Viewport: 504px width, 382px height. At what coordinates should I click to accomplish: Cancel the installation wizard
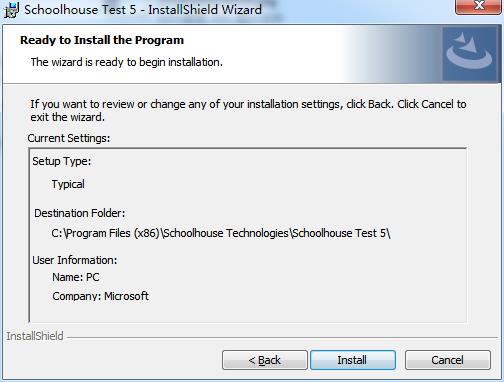(448, 360)
